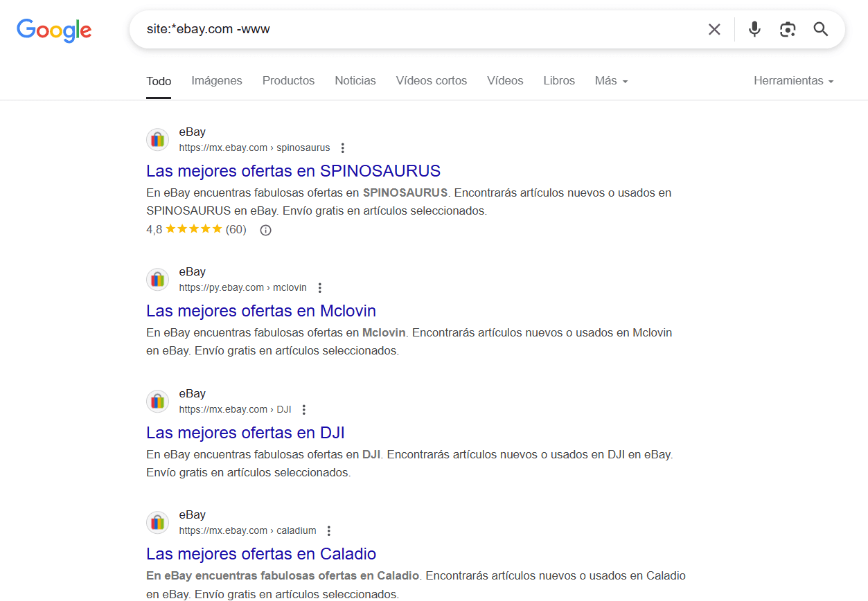This screenshot has width=868, height=601.
Task: Click the Google logo
Action: [54, 30]
